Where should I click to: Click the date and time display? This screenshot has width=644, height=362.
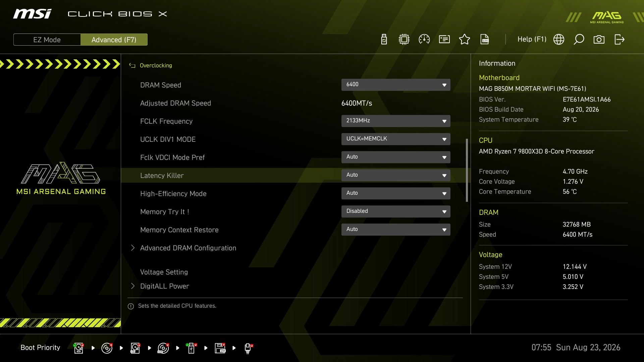pos(576,348)
